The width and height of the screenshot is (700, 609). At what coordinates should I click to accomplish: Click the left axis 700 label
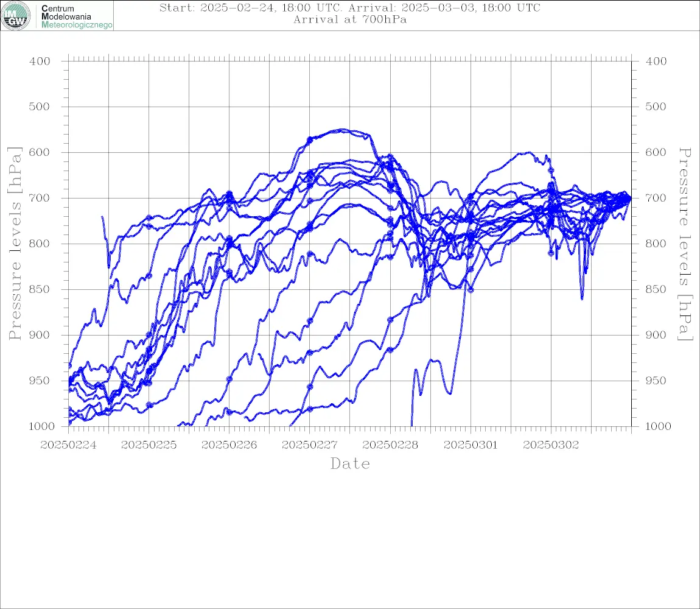[40, 197]
